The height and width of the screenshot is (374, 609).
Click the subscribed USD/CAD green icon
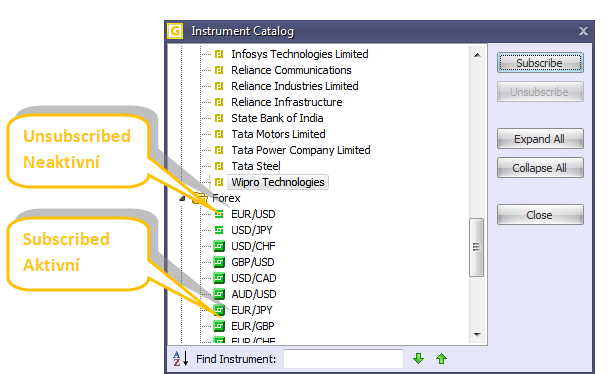219,278
